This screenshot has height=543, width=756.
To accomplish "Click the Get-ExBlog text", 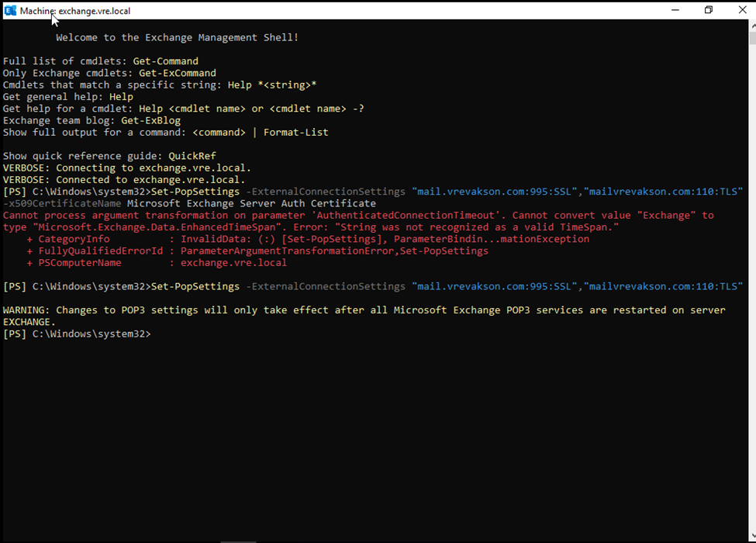I will [150, 120].
